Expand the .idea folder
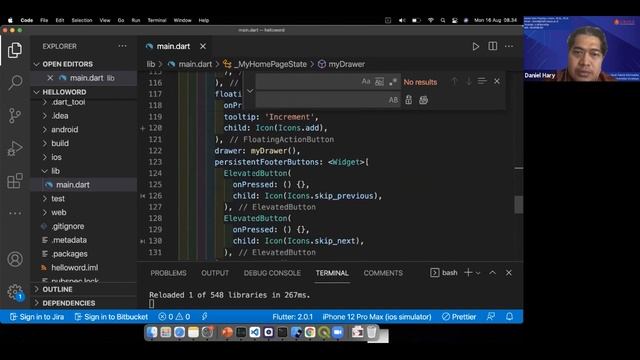Image resolution: width=640 pixels, height=360 pixels. coord(60,116)
